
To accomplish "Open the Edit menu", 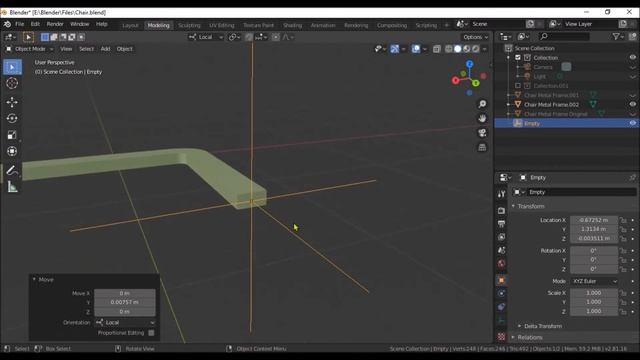I will [36, 24].
